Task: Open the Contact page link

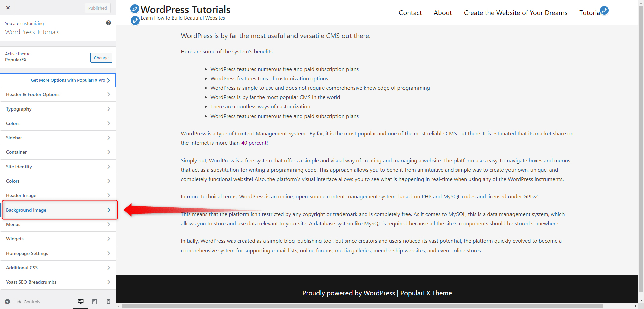Action: pyautogui.click(x=410, y=13)
